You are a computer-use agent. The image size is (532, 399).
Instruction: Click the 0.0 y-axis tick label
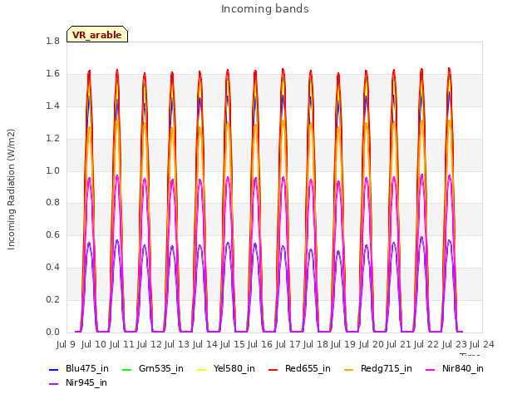[52, 332]
